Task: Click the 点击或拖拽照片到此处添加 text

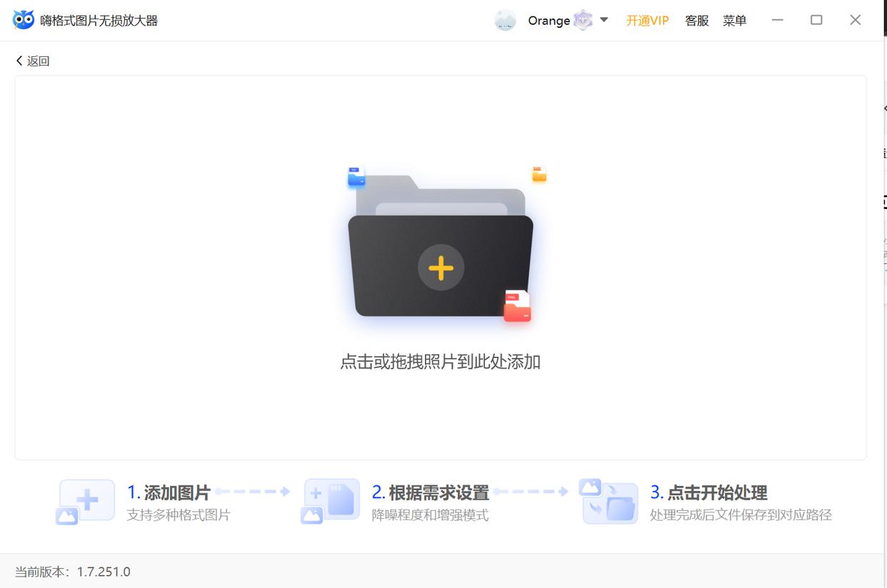Action: coord(441,362)
